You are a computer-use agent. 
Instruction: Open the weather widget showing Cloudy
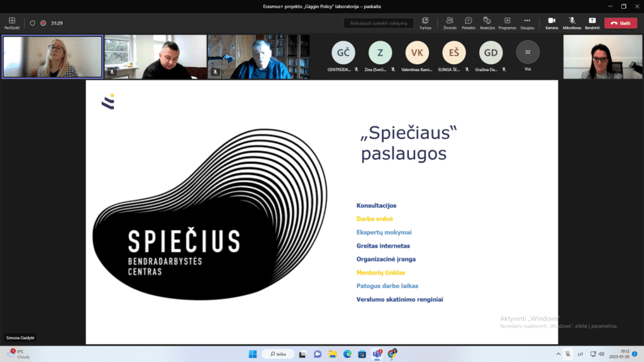pos(19,354)
